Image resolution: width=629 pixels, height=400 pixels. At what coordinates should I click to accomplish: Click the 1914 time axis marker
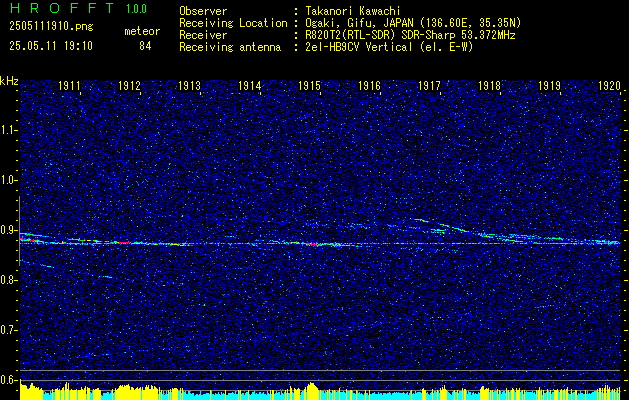(250, 85)
